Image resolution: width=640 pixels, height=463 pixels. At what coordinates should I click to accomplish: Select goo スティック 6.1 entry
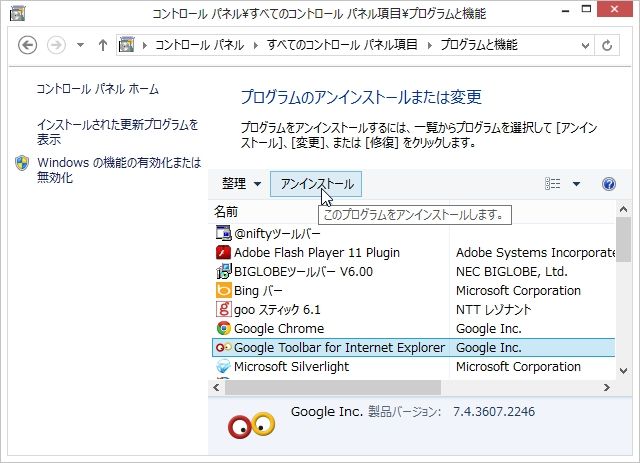tap(277, 309)
